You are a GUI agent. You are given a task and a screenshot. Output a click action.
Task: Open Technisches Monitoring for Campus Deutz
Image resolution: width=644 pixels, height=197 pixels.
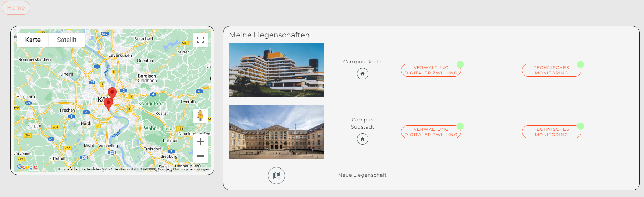click(x=551, y=70)
